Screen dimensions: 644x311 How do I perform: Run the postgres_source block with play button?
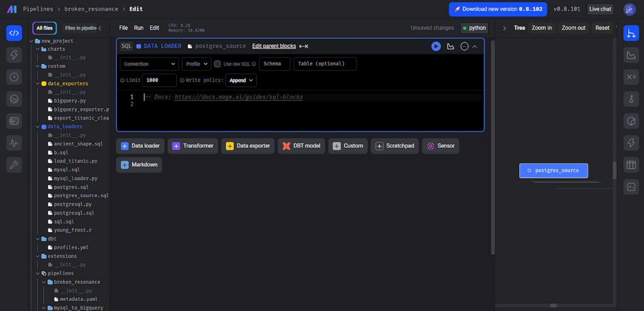coord(436,46)
